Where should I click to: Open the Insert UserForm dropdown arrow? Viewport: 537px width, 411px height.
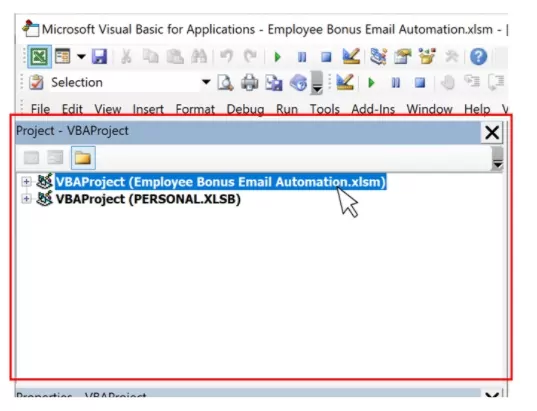click(x=81, y=56)
